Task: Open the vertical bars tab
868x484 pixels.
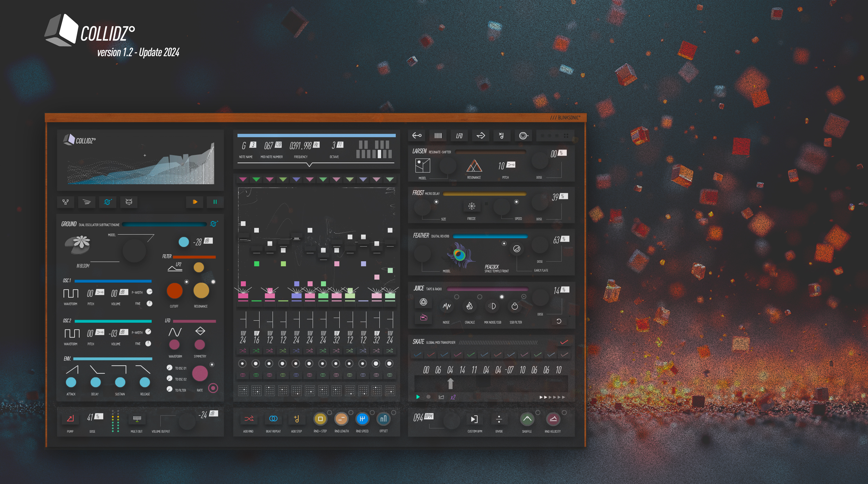Action: coord(438,136)
